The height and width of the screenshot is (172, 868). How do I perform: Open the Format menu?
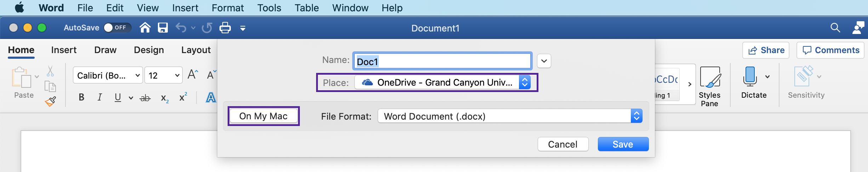(x=228, y=8)
